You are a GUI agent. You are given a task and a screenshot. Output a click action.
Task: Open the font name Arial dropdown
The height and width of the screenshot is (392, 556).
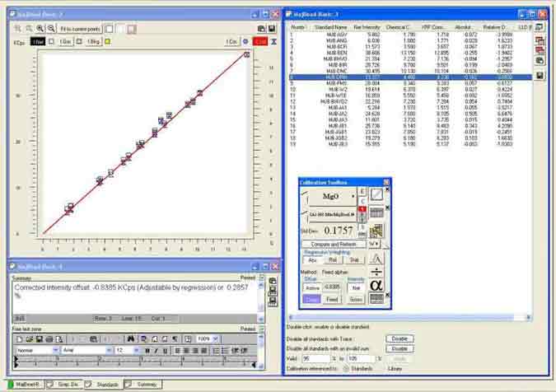pyautogui.click(x=108, y=350)
